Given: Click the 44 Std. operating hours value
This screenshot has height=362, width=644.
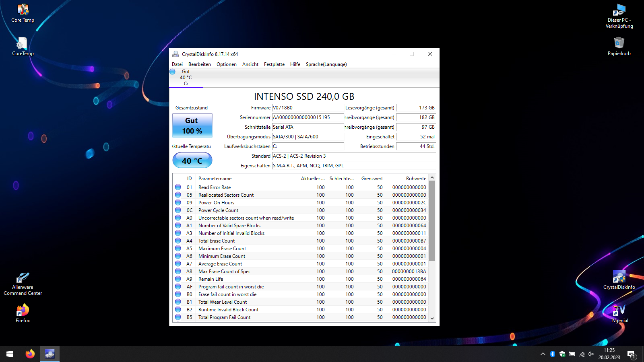Looking at the screenshot, I should (x=416, y=146).
